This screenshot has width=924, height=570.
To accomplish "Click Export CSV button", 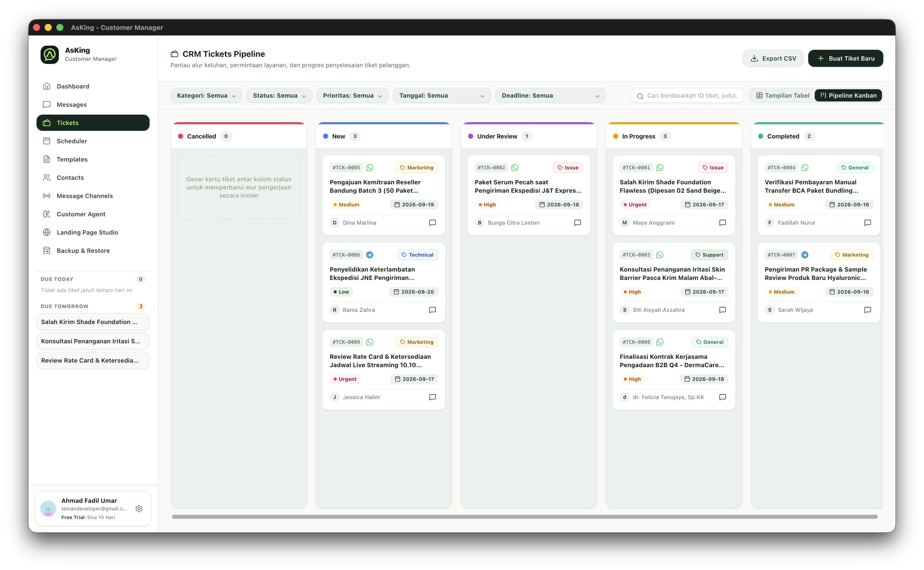I will (773, 58).
